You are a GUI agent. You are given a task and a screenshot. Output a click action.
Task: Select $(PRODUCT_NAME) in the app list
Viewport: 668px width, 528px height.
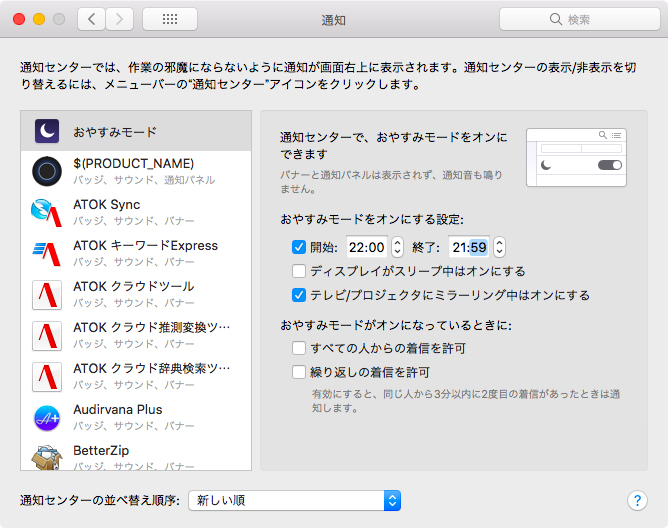[136, 171]
